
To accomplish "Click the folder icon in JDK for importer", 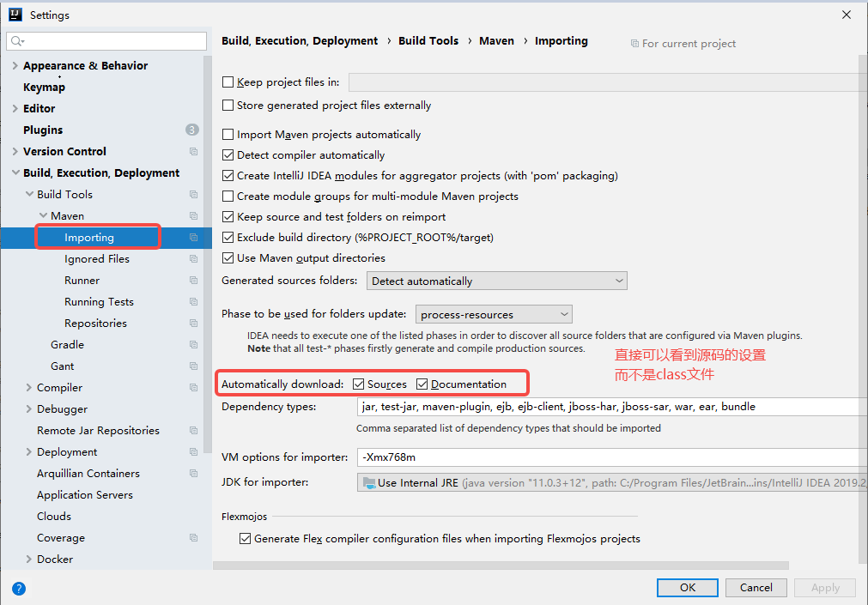I will click(368, 482).
